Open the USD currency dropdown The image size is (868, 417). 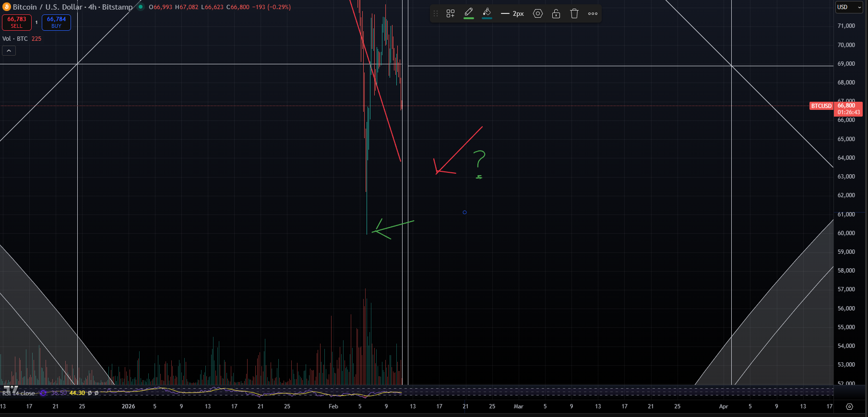tap(849, 7)
